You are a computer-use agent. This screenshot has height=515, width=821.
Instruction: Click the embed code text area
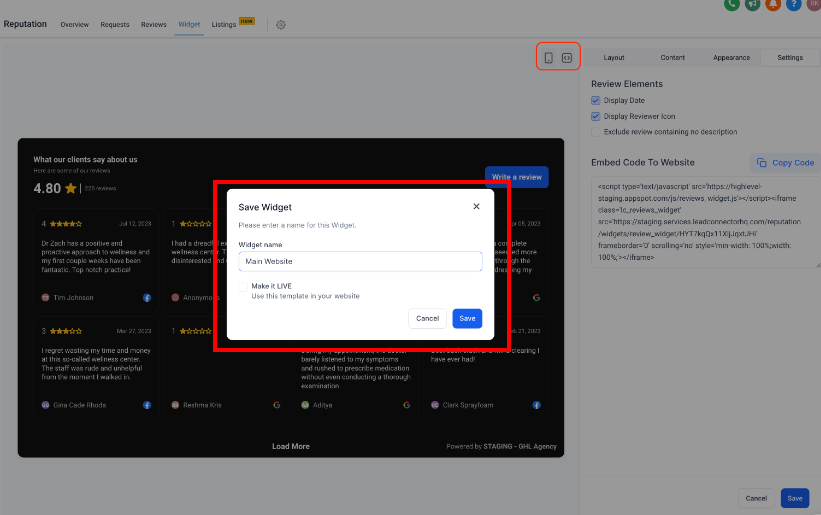pyautogui.click(x=706, y=222)
